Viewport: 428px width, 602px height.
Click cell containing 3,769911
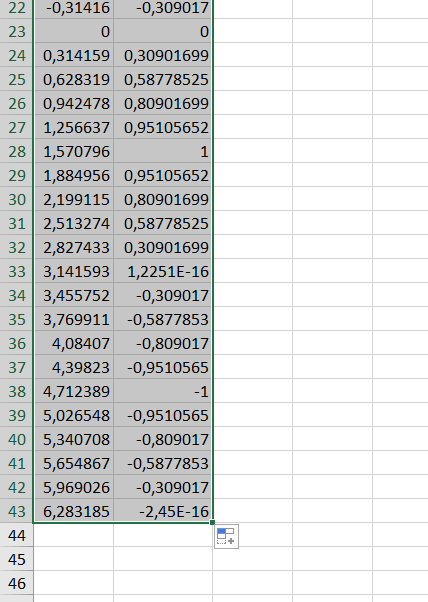[x=74, y=319]
